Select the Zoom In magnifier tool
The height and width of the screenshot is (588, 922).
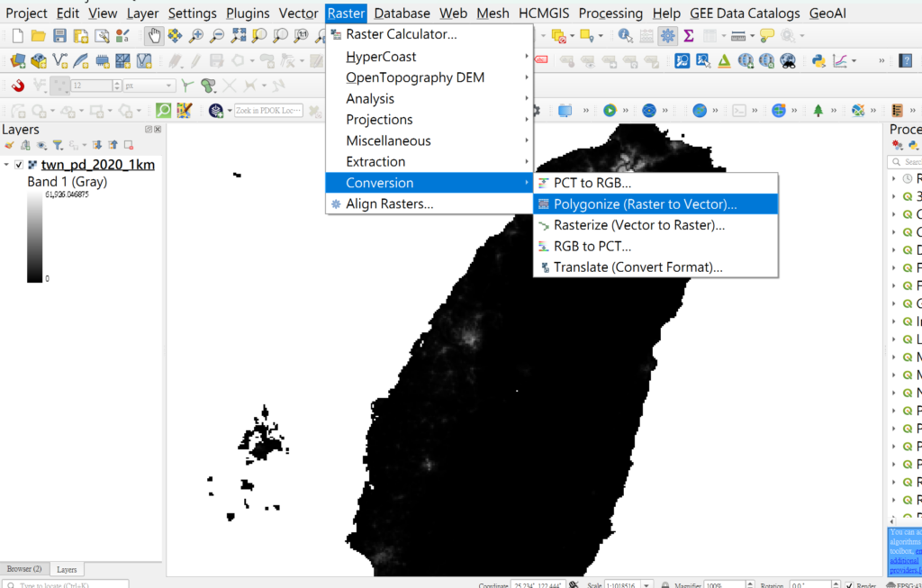pos(196,36)
